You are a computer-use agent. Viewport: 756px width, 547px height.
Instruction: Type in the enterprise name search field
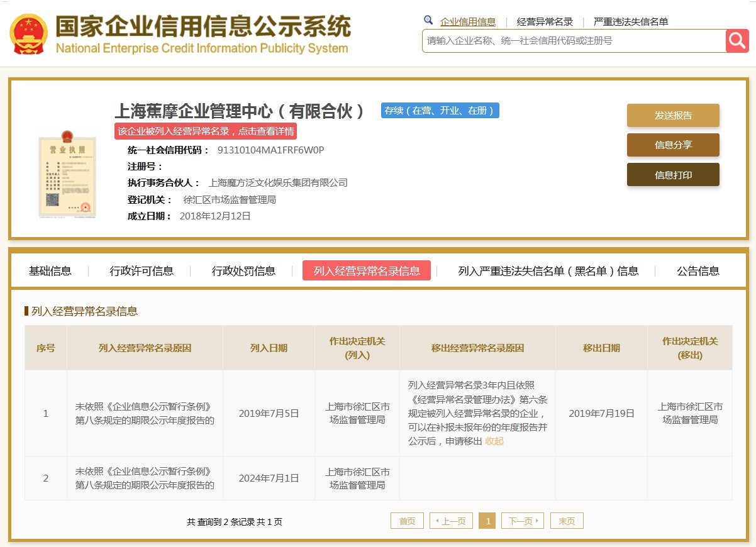[572, 41]
